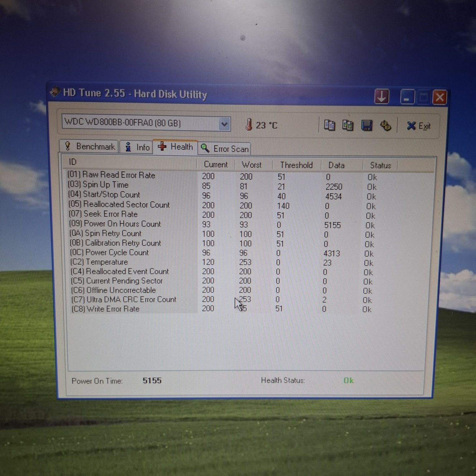Select the Reallocated Sector Count row
The height and width of the screenshot is (476, 476).
click(222, 205)
